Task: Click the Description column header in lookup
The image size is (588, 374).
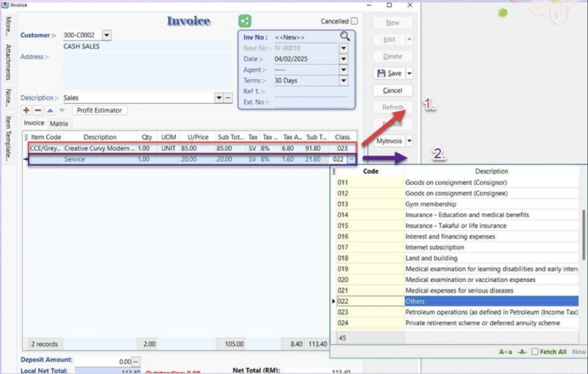Action: 492,172
